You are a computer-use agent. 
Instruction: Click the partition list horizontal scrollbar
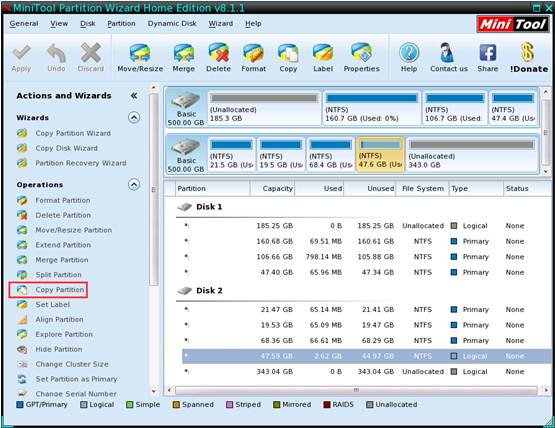[x=356, y=390]
